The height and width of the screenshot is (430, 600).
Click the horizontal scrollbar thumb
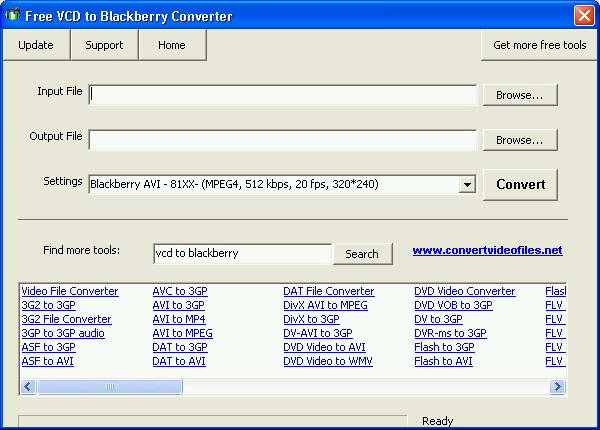pyautogui.click(x=110, y=386)
